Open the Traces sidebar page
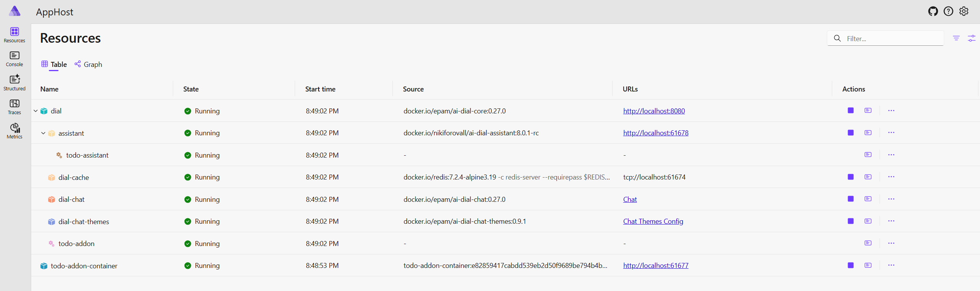 [15, 107]
